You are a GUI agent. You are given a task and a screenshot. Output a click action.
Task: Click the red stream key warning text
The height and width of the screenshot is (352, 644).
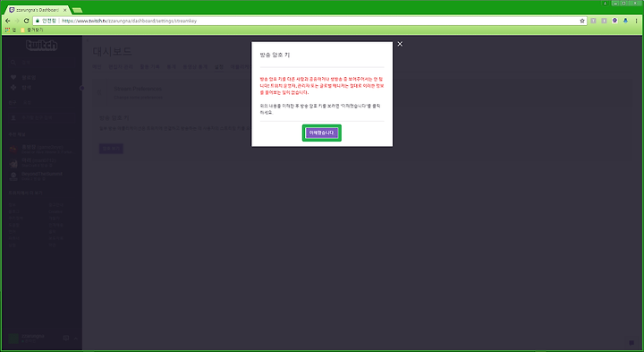click(322, 85)
